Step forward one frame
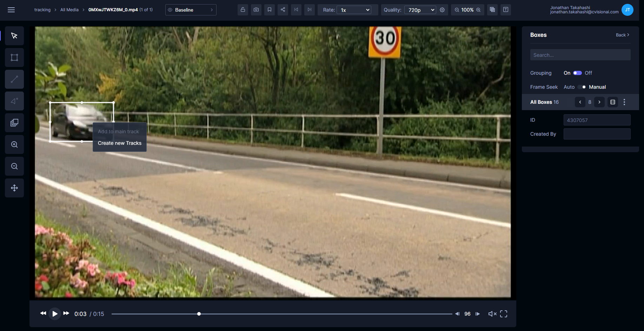 (x=478, y=314)
